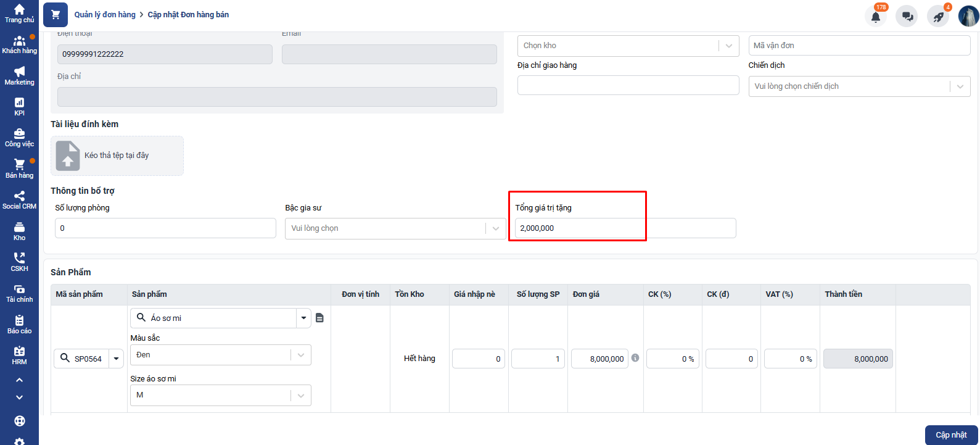This screenshot has height=445, width=980.
Task: Click the Cập nhật button
Action: click(x=950, y=435)
